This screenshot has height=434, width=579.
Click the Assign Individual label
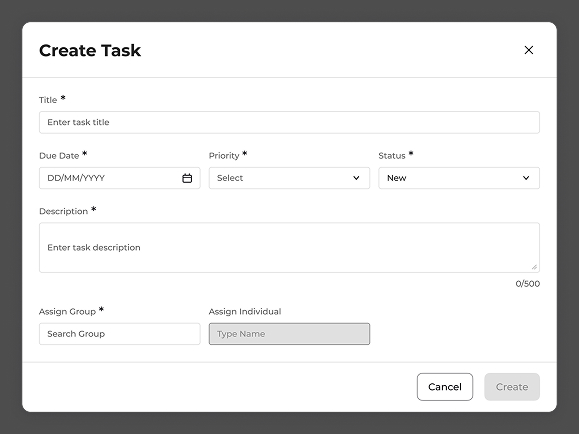(245, 312)
